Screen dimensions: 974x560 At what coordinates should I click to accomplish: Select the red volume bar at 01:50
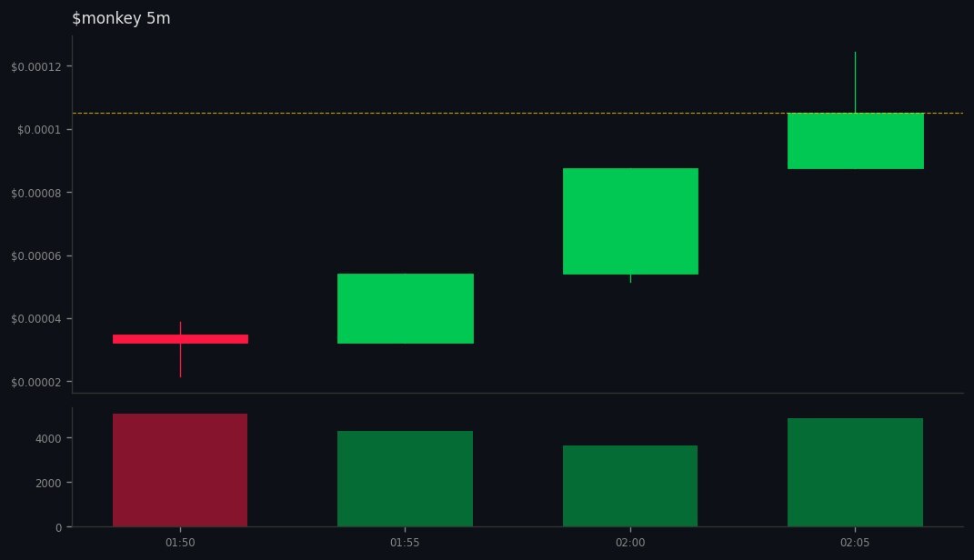click(x=180, y=468)
